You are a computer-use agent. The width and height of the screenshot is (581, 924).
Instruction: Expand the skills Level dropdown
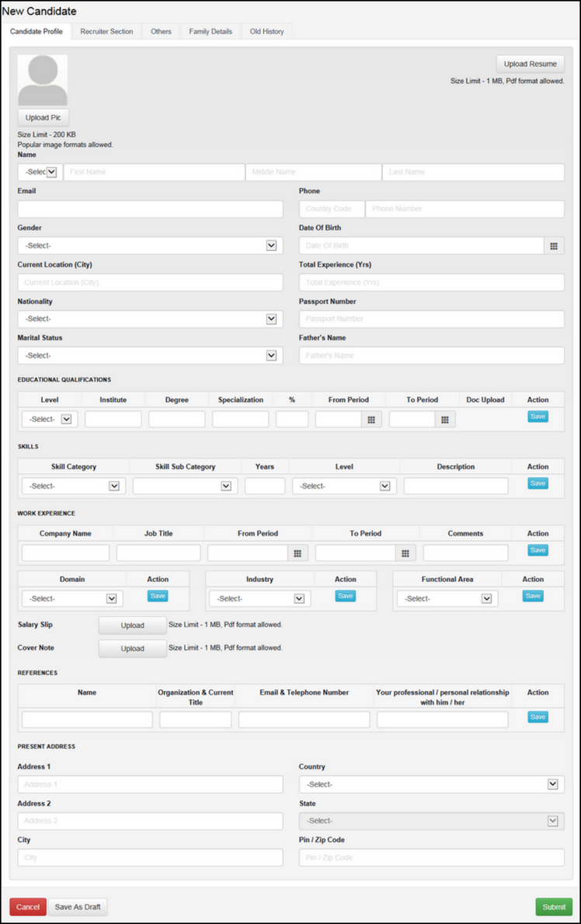(x=344, y=486)
